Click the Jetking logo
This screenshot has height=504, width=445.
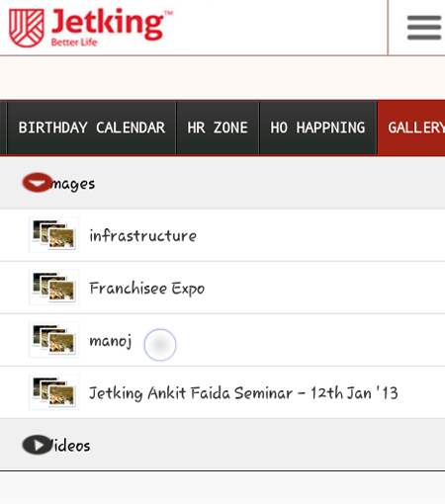pos(91,28)
